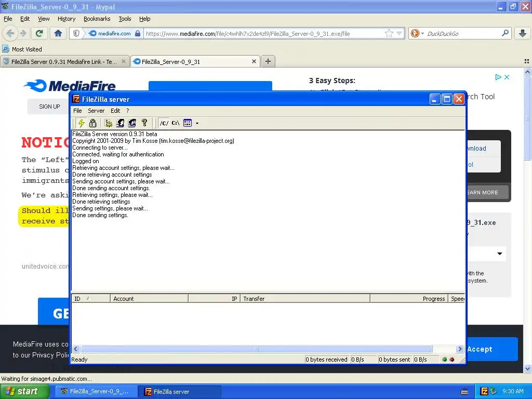Close the ad with X icon

pos(507,77)
